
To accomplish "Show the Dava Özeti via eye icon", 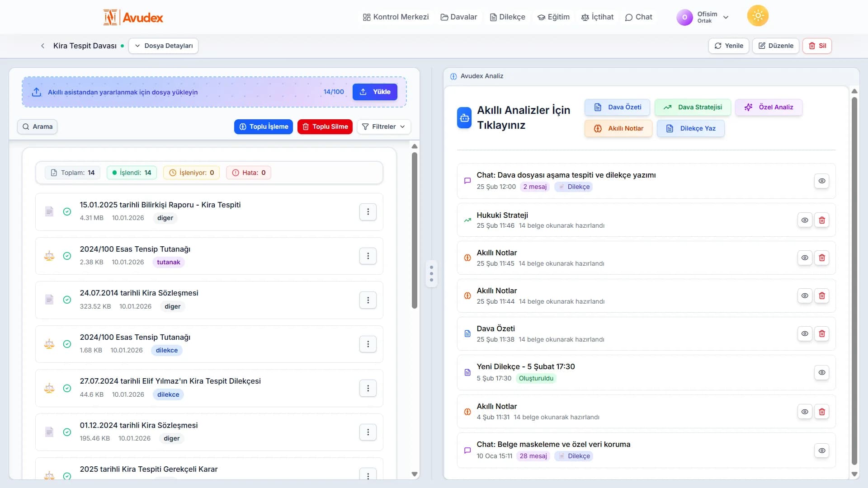I will click(x=805, y=334).
